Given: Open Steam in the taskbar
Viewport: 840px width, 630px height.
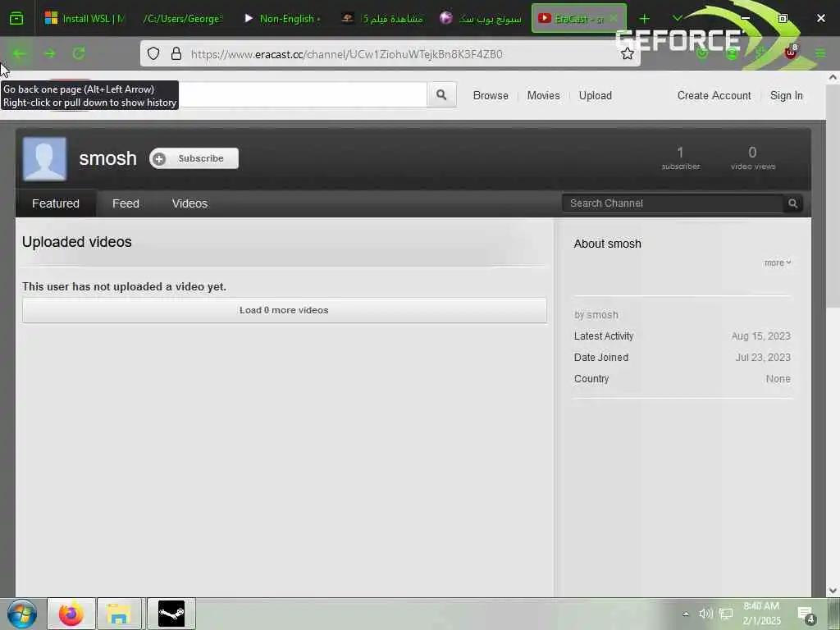Looking at the screenshot, I should point(171,614).
